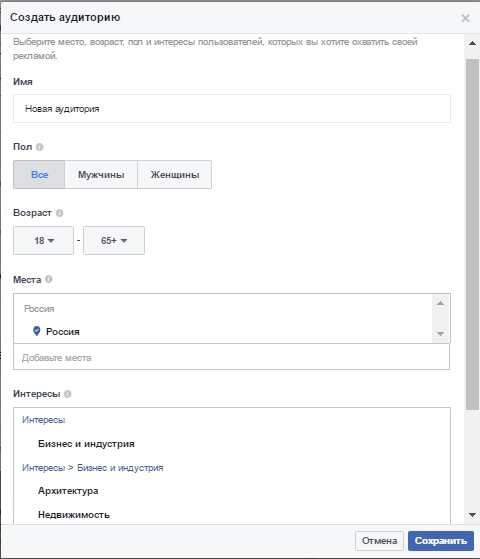Click the dialog vertical scrollbar thumb
The height and width of the screenshot is (559, 480).
coord(472,234)
